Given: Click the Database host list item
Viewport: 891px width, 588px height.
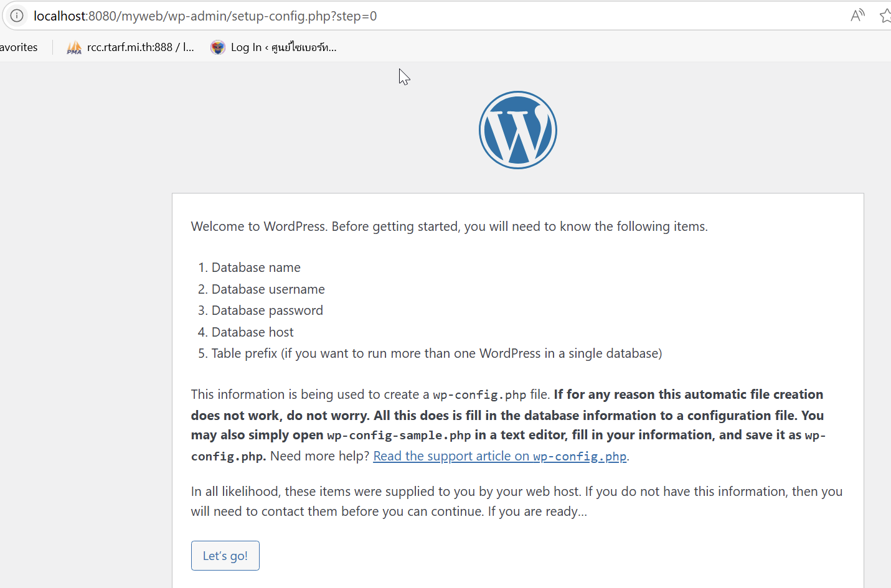Looking at the screenshot, I should [252, 332].
